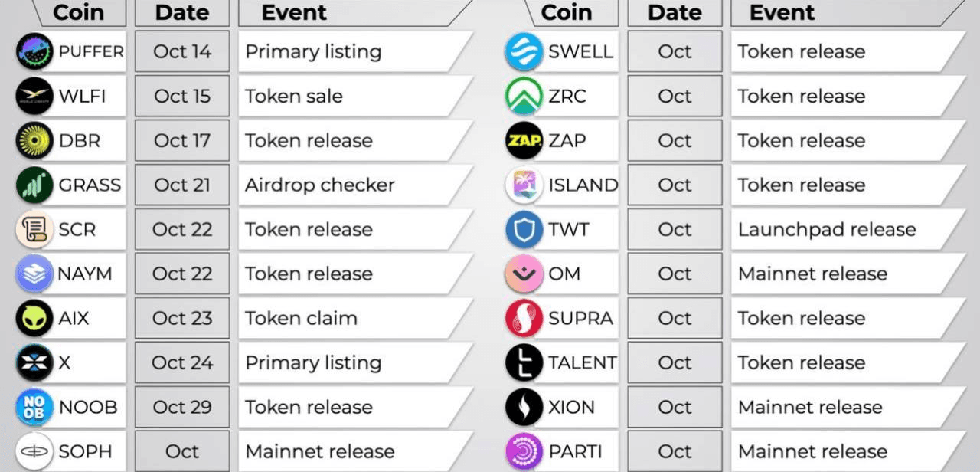Click the ZAP coin logo
This screenshot has width=980, height=472.
(x=524, y=140)
